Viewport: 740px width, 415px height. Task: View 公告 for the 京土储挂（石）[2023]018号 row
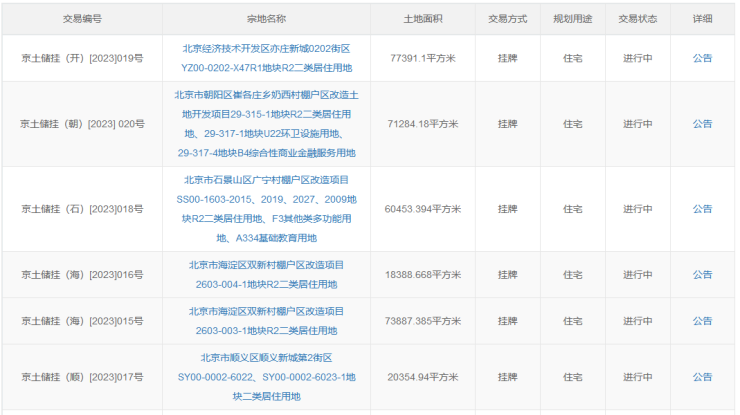coord(702,209)
